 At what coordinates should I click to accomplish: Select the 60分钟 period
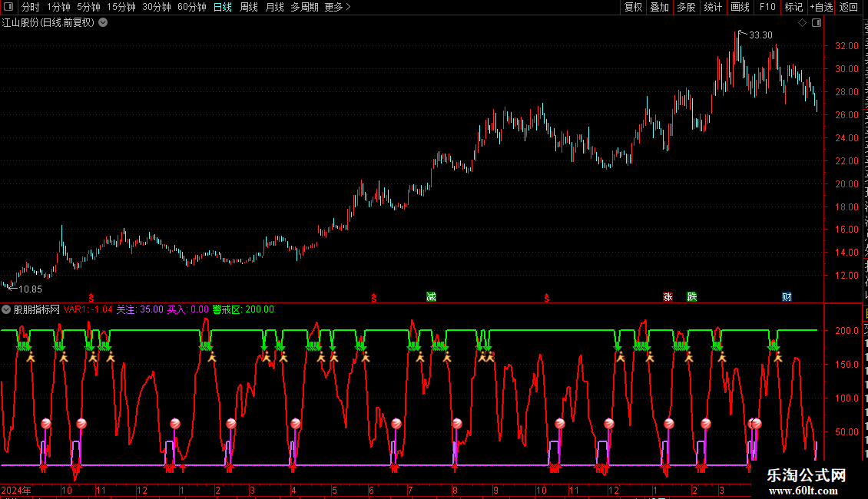point(192,7)
